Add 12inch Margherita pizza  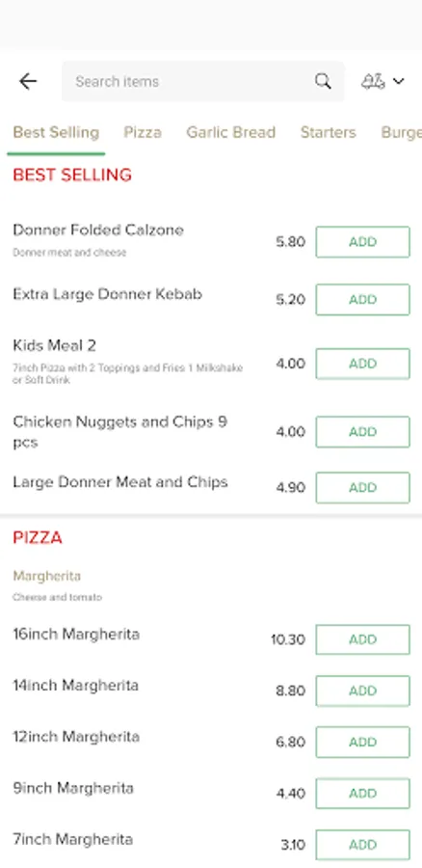363,742
